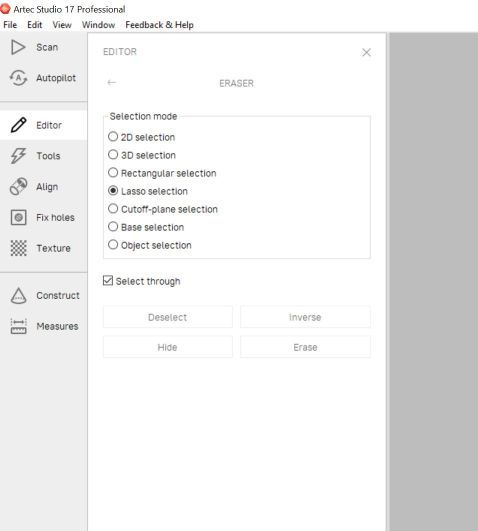Viewport: 478px width, 531px height.
Task: Open the Texture checkerboard icon
Action: (x=18, y=248)
